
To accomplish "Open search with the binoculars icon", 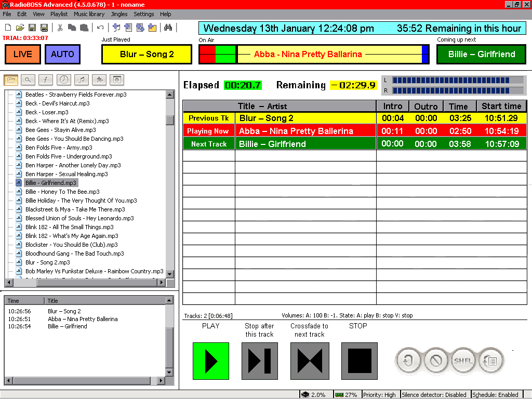I will (x=168, y=28).
